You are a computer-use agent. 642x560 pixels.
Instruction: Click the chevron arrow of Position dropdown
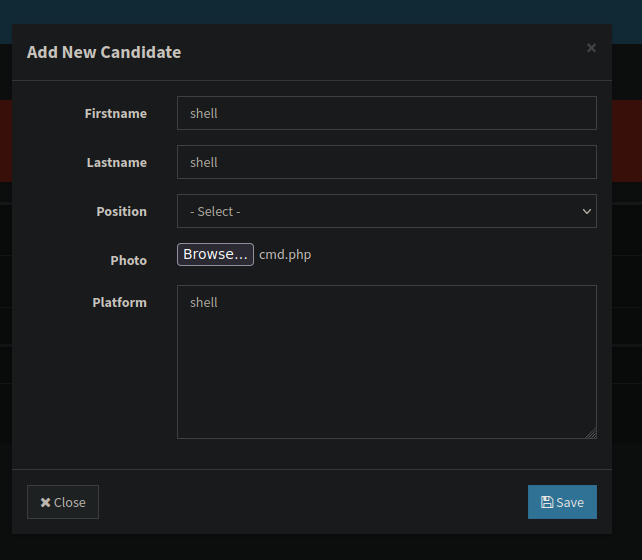[587, 211]
